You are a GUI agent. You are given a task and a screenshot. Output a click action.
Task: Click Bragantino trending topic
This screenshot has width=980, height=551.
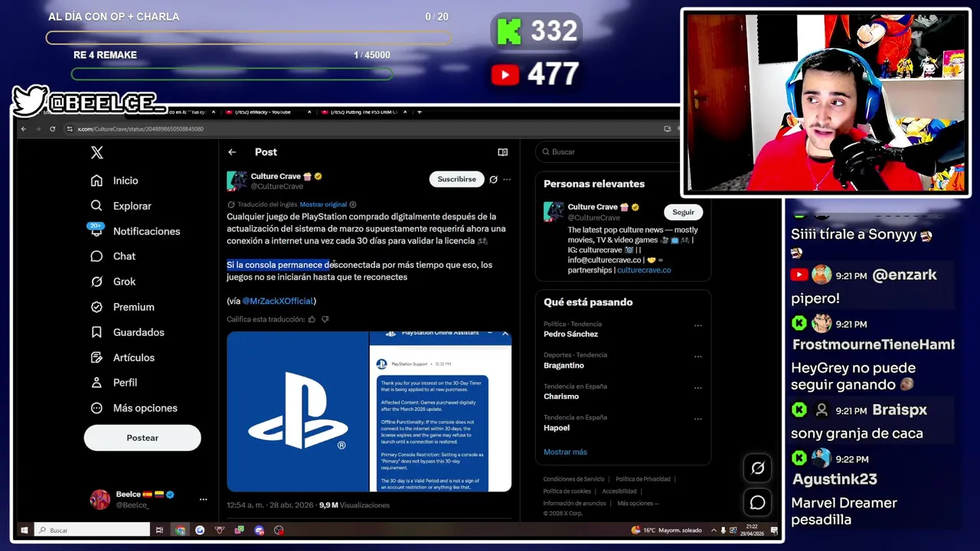[x=563, y=366]
